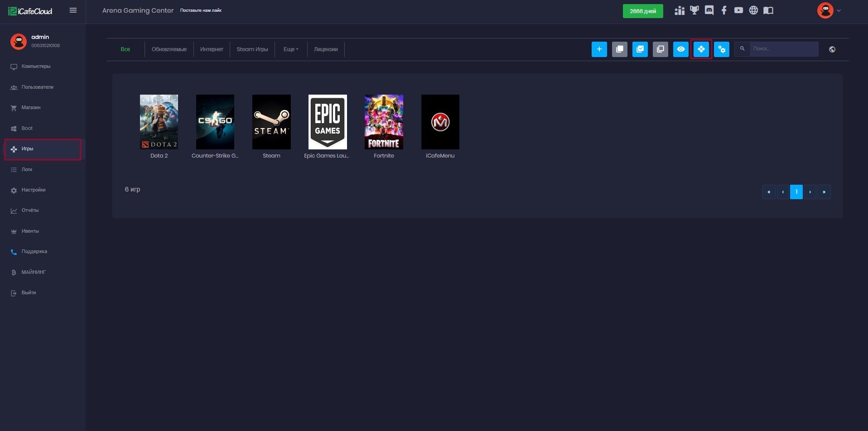The width and height of the screenshot is (868, 431).
Task: Open the Лицензии tab
Action: tap(326, 49)
